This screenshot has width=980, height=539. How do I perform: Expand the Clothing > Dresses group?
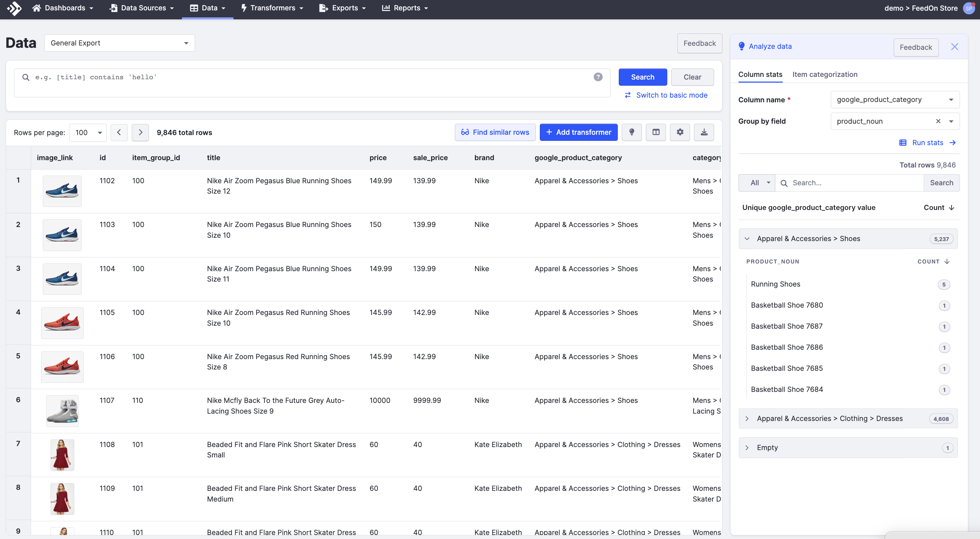pyautogui.click(x=747, y=418)
